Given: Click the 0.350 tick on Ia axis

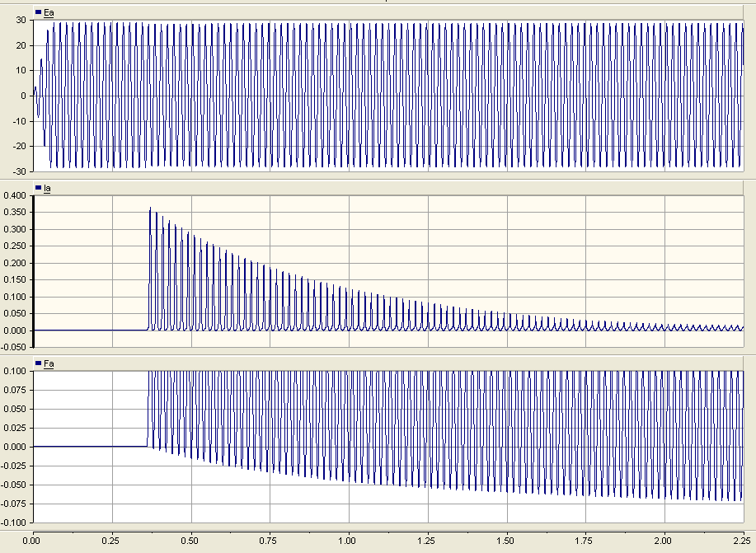Looking at the screenshot, I should 15,213.
